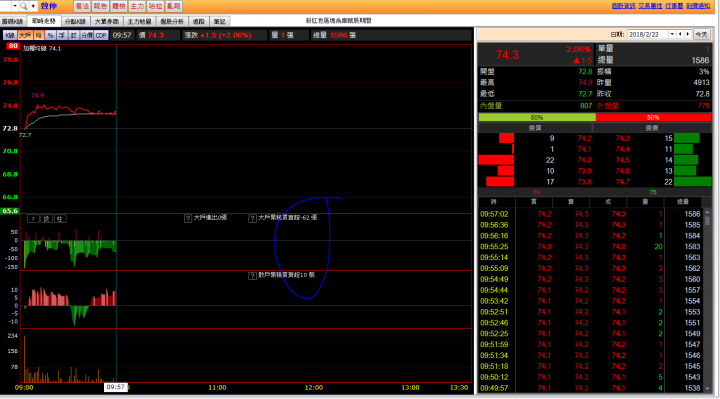The image size is (720, 399).
Task: Click the magnifier search icon beside stock name
Action: pyautogui.click(x=23, y=6)
